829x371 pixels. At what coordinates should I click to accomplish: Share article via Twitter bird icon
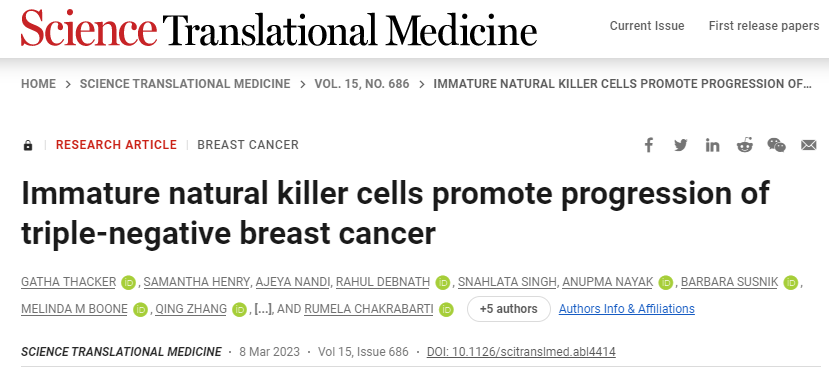[x=680, y=145]
